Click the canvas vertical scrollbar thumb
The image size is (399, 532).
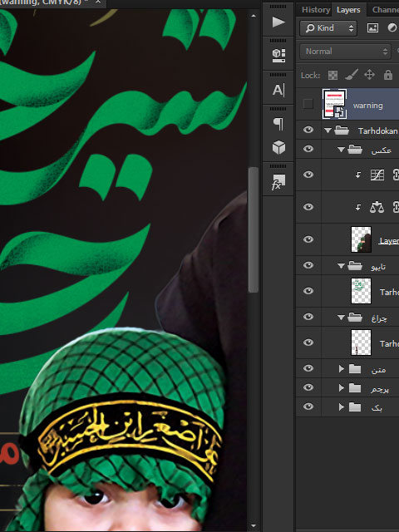pyautogui.click(x=253, y=229)
